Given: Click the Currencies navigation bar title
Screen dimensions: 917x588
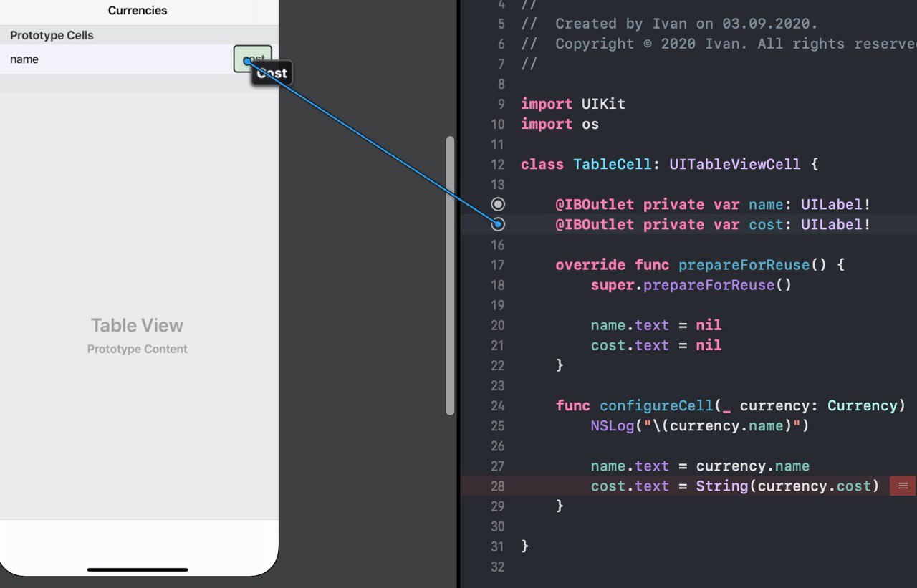Looking at the screenshot, I should point(138,10).
